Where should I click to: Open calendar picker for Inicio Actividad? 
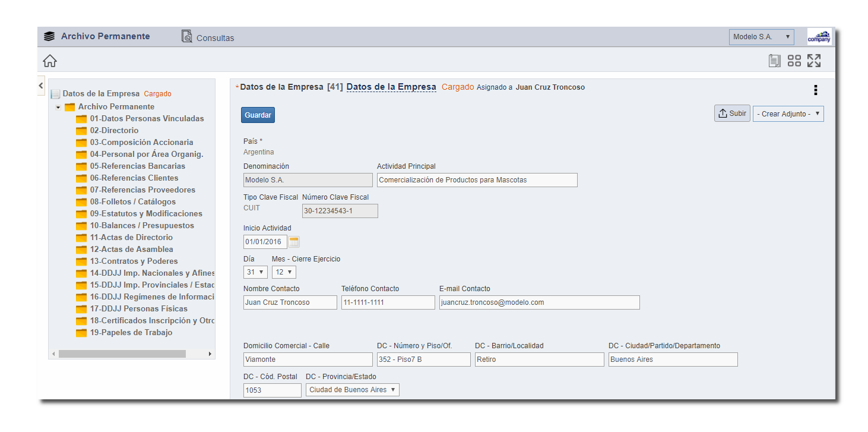(294, 241)
